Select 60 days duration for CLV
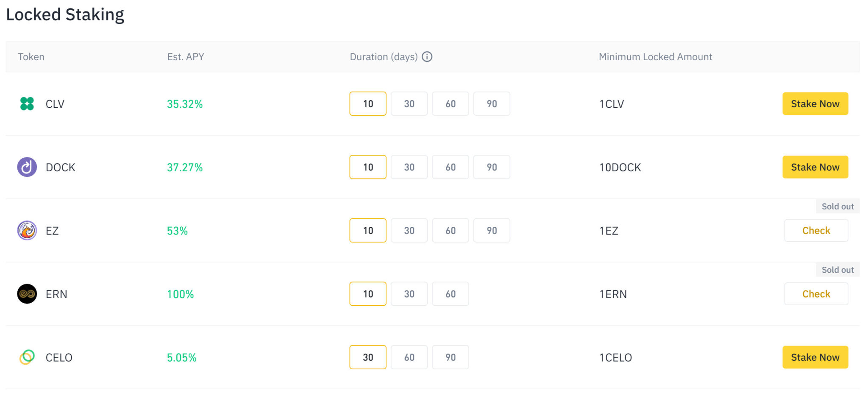Image resolution: width=868 pixels, height=396 pixels. 451,103
